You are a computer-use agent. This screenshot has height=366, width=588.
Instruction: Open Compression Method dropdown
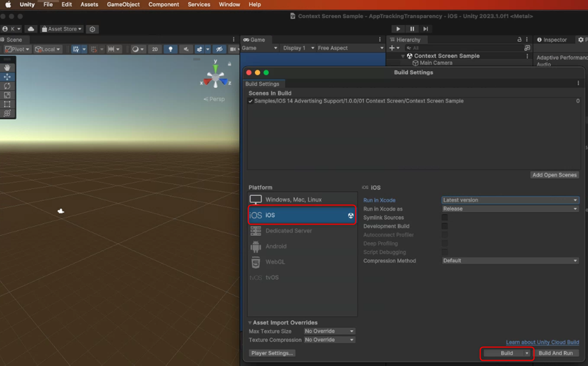pos(510,260)
